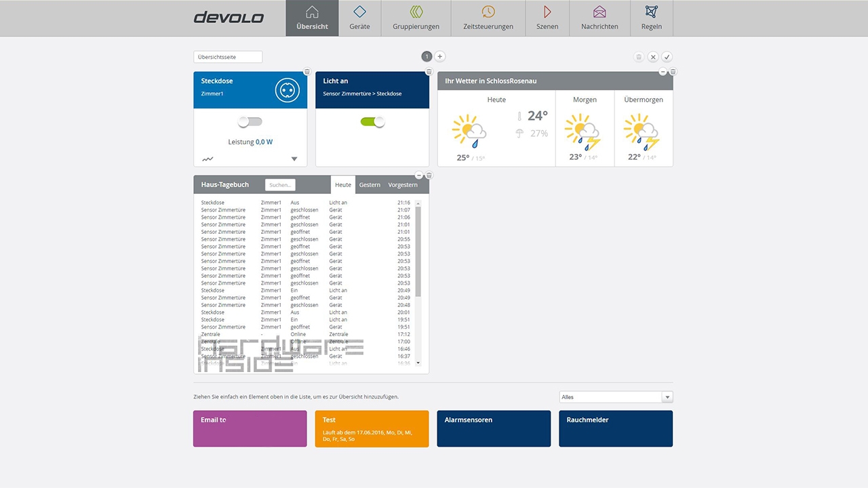The image size is (868, 488).
Task: Switch diary to Vorgestern tab
Action: (x=403, y=185)
